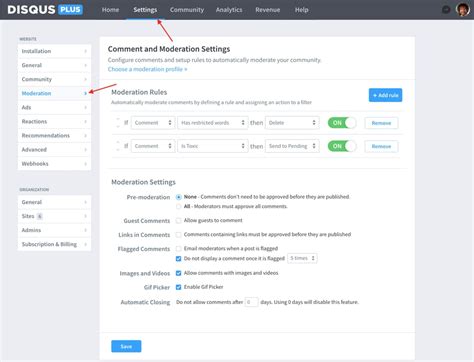The height and width of the screenshot is (362, 474).
Task: Open the 5 times flag count dropdown
Action: [302, 258]
